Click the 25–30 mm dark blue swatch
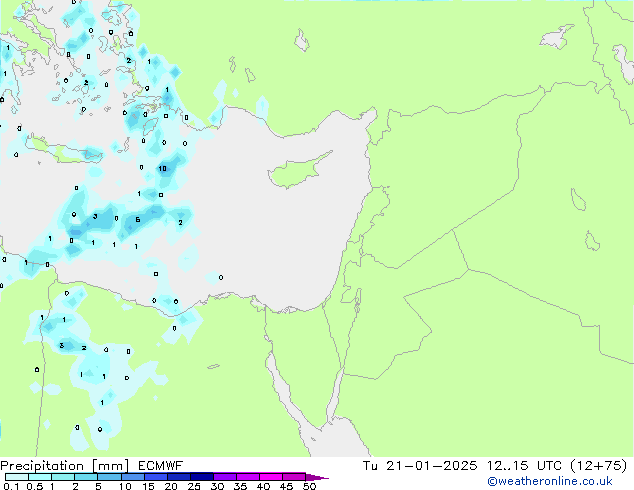Screen dimensions: 634x490 (202, 477)
